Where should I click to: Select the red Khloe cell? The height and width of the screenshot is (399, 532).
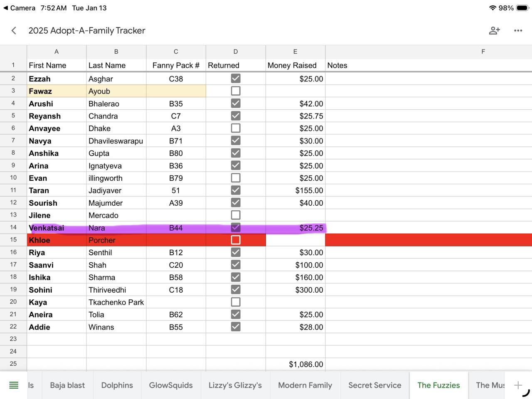(57, 240)
